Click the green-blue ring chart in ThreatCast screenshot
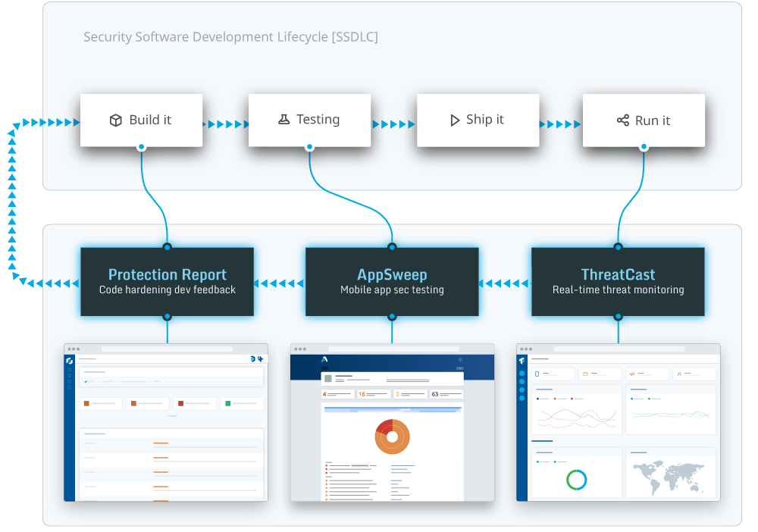Viewport: 758px width, 532px height. click(x=576, y=480)
